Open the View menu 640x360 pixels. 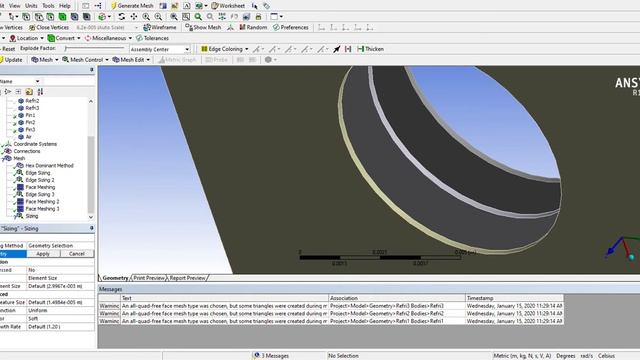click(14, 6)
